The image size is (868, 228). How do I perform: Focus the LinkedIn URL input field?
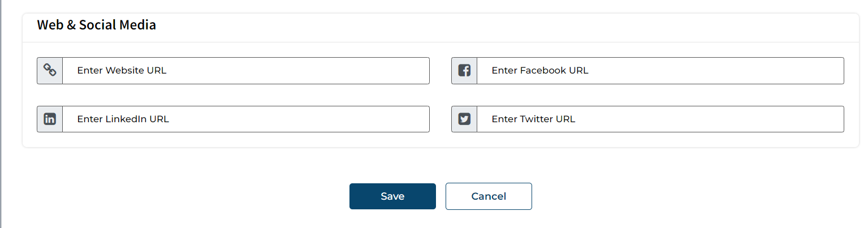coord(246,119)
